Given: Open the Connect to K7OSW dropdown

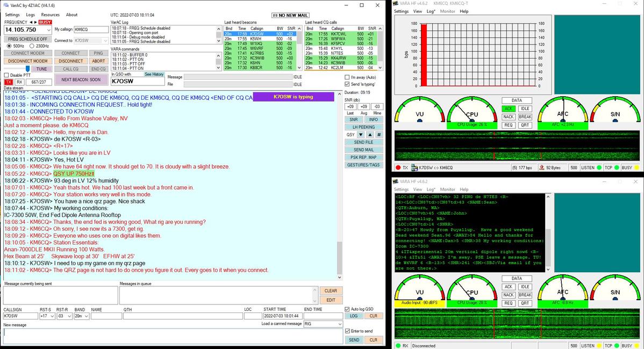Looking at the screenshot, I should tap(105, 41).
